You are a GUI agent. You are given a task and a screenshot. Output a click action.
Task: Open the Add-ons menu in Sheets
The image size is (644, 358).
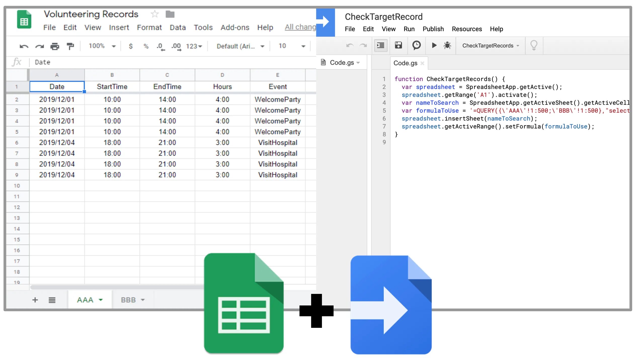tap(235, 27)
